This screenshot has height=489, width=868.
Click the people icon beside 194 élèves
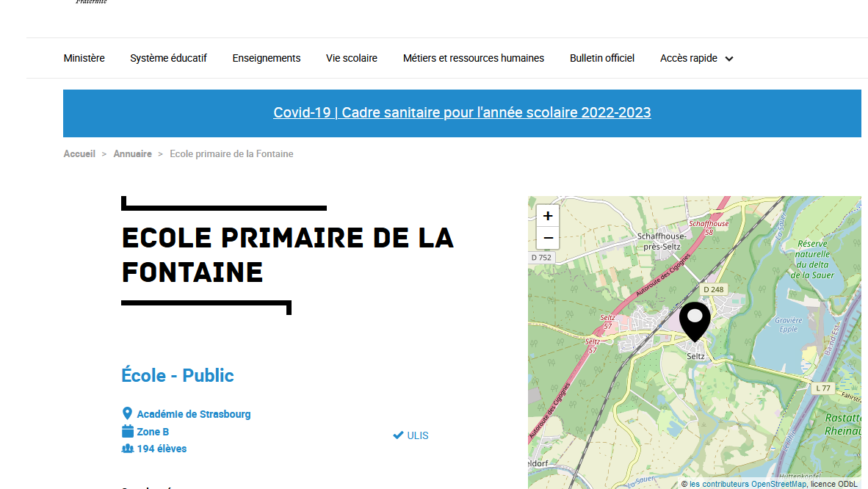pos(127,449)
